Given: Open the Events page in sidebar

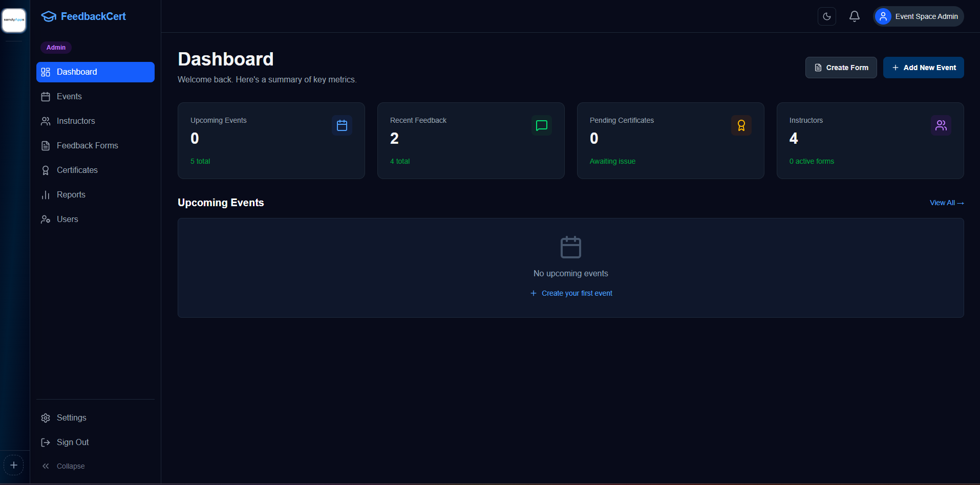Looking at the screenshot, I should click(69, 97).
